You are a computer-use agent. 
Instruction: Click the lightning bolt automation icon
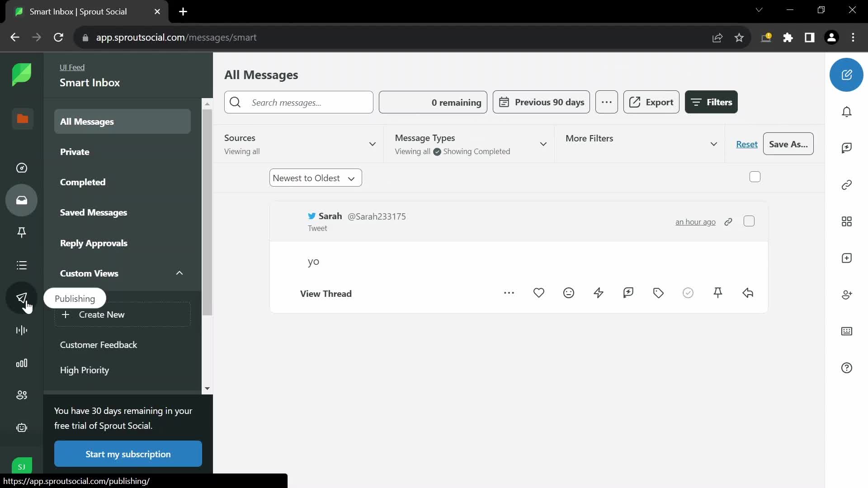tap(598, 292)
